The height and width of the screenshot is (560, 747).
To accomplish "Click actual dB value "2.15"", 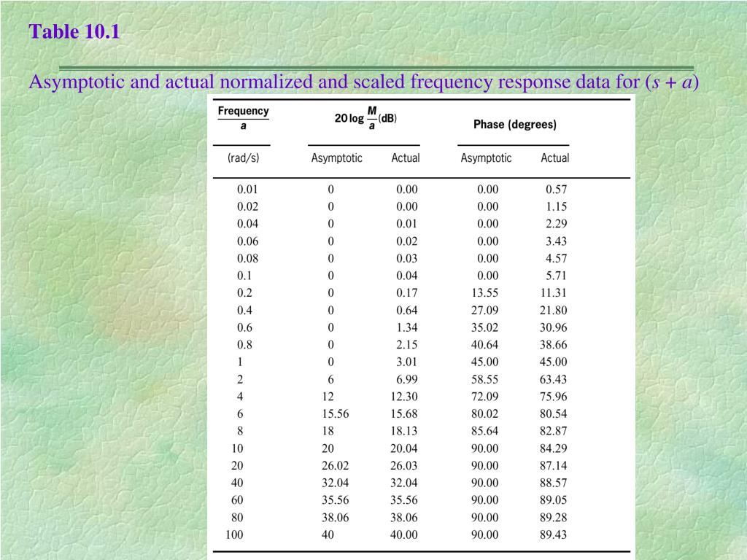I will pos(407,344).
